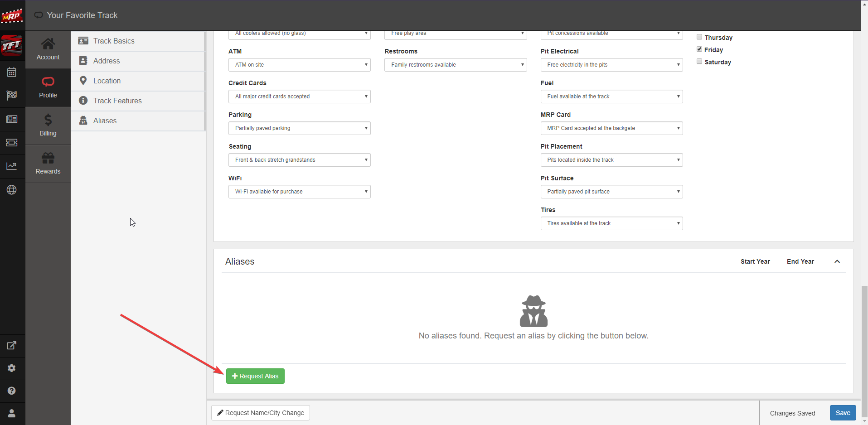Image resolution: width=868 pixels, height=425 pixels.
Task: Click the help question mark icon
Action: 12,391
